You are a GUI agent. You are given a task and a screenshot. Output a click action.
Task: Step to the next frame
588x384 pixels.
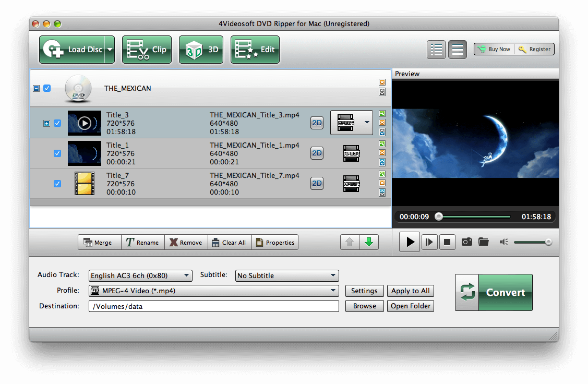coord(429,242)
